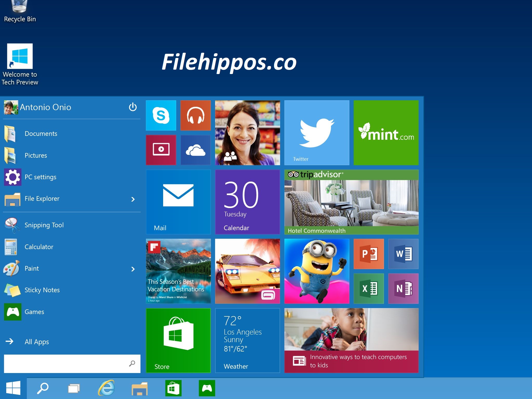The image size is (532, 399).
Task: Select PC settings in the Start menu
Action: (x=40, y=177)
